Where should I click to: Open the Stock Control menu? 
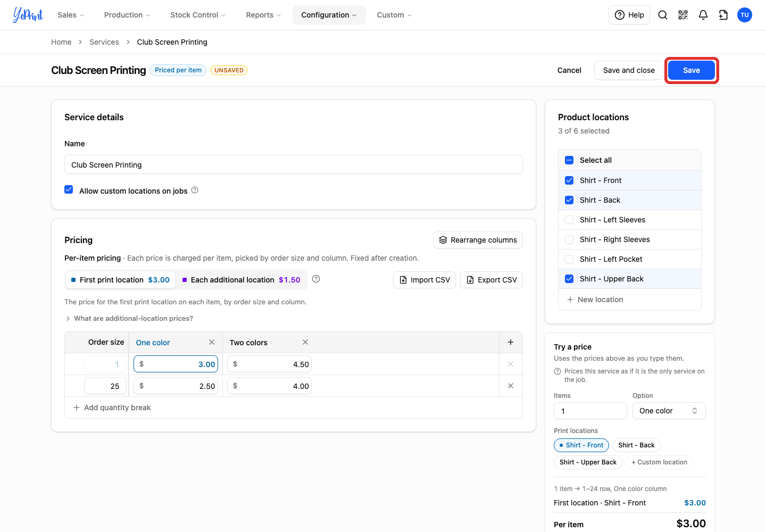click(198, 15)
